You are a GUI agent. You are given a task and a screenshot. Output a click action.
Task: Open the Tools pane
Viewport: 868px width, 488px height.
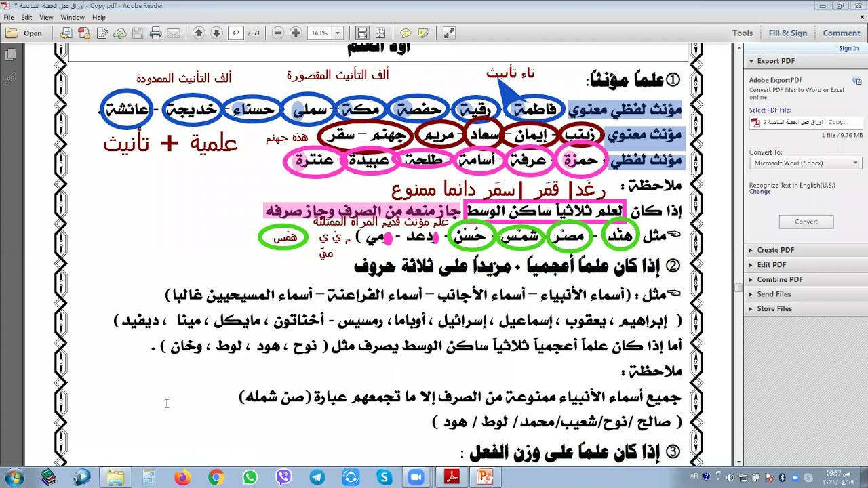click(743, 33)
